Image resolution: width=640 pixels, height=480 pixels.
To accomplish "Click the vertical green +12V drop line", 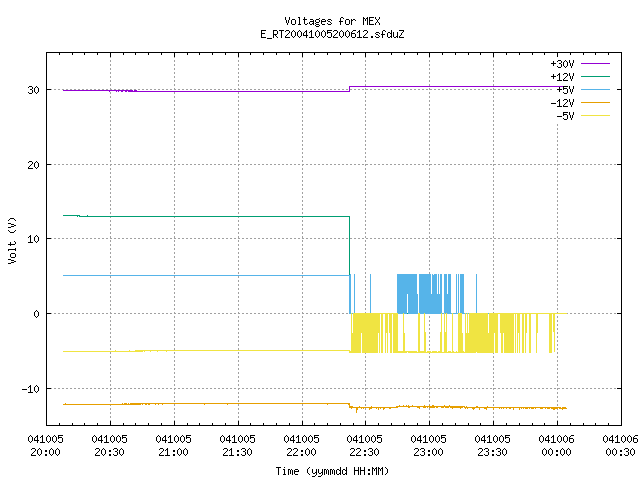I will (x=349, y=245).
